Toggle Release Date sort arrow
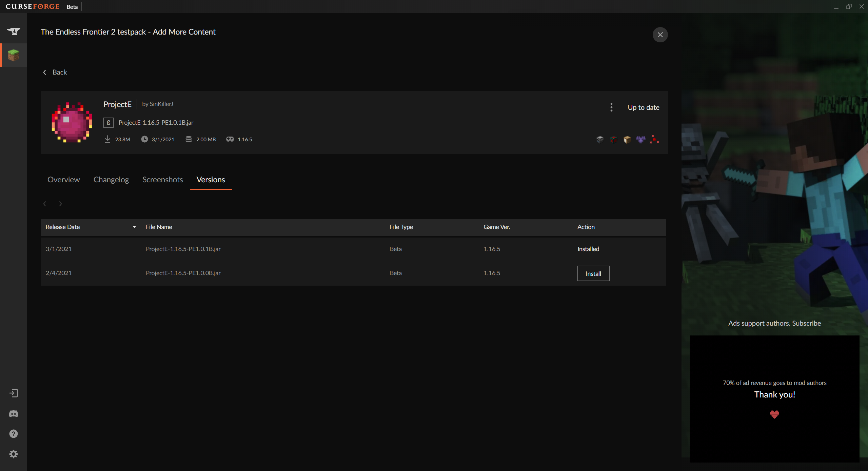 (134, 227)
